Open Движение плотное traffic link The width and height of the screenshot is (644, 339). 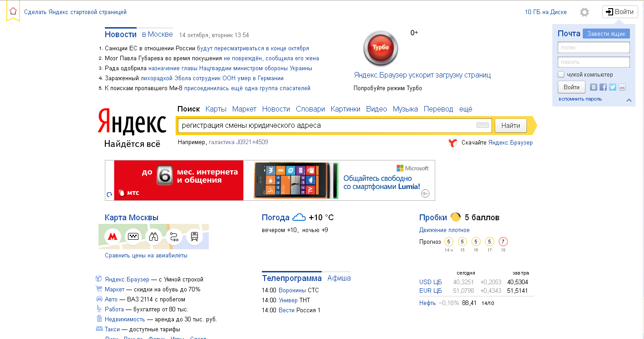[444, 230]
